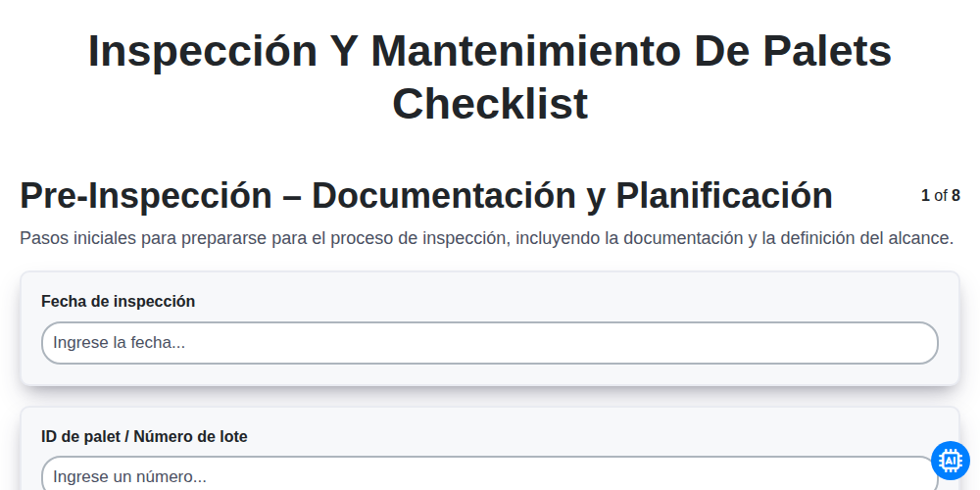The height and width of the screenshot is (490, 980).
Task: Click the Pasos iniciales description paragraph
Action: pyautogui.click(x=487, y=238)
